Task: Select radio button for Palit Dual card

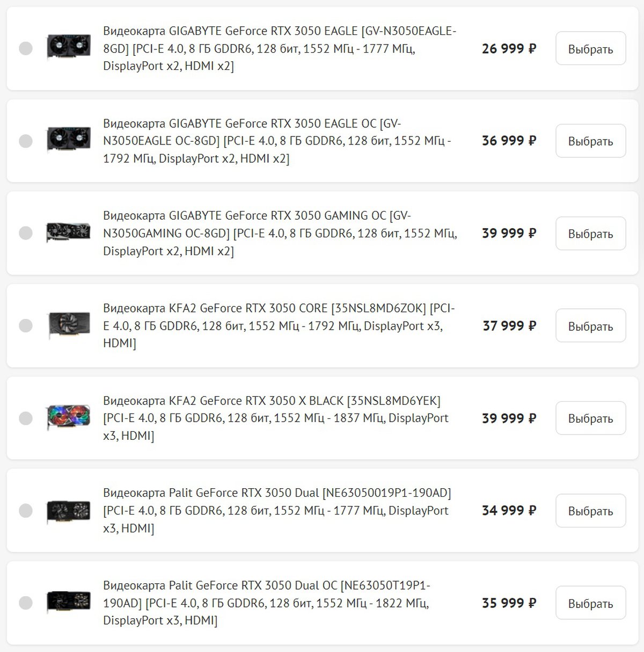Action: (26, 510)
